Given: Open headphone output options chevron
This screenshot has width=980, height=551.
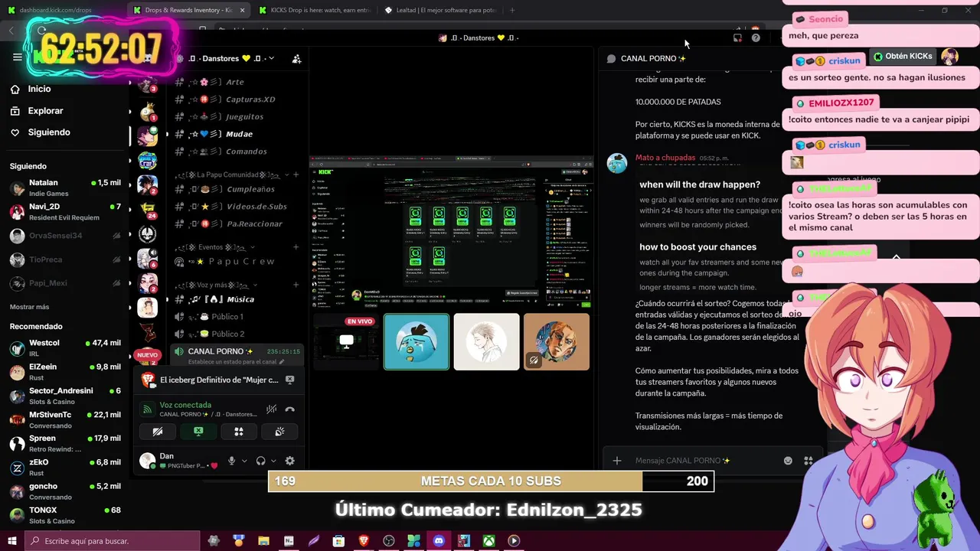Looking at the screenshot, I should click(273, 461).
